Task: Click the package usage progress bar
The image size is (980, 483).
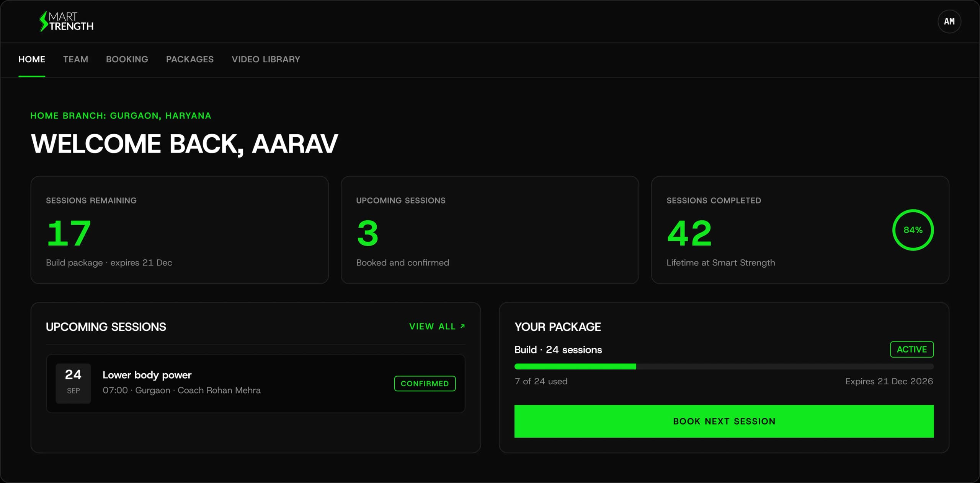Action: [724, 366]
